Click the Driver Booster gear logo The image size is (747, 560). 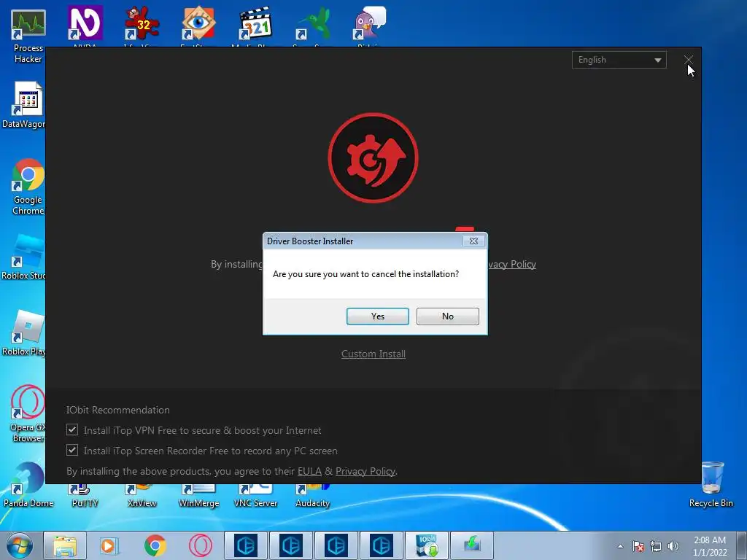tap(373, 157)
